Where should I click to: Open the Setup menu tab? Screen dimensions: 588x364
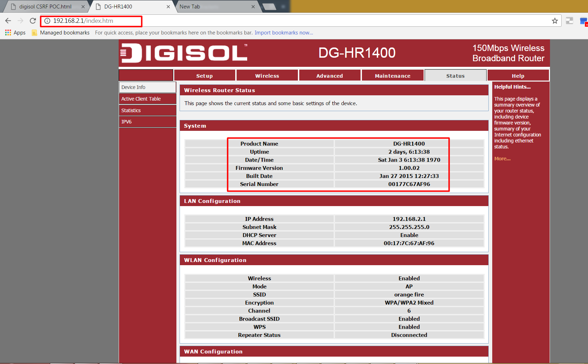click(x=204, y=76)
